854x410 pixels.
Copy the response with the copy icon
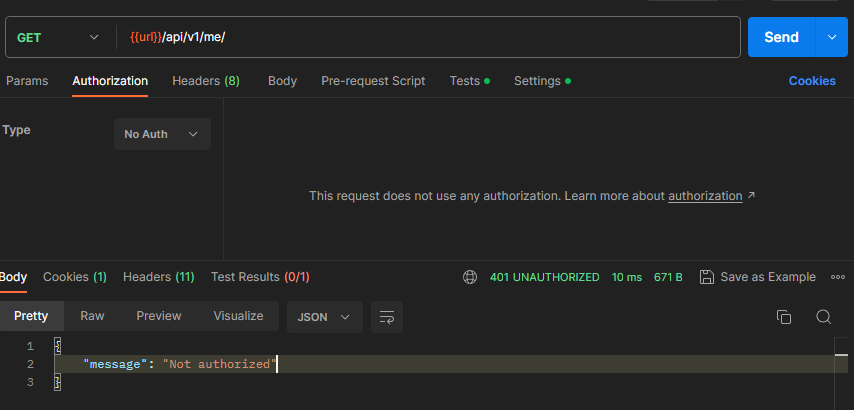[x=784, y=317]
